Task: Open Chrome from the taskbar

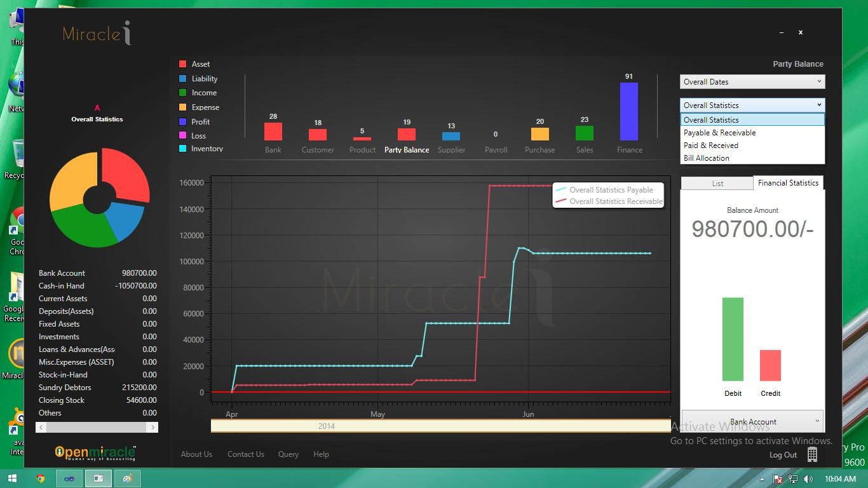Action: point(41,478)
